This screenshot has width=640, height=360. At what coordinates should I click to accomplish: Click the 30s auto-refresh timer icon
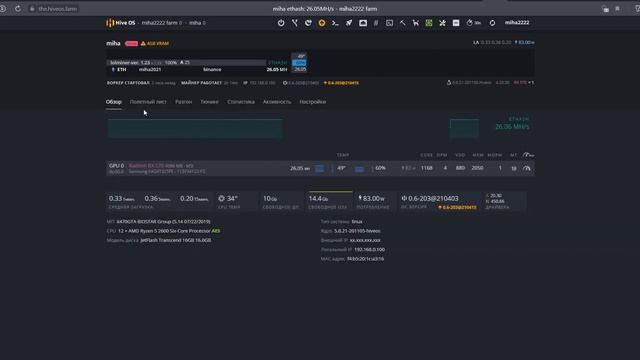pyautogui.click(x=473, y=23)
